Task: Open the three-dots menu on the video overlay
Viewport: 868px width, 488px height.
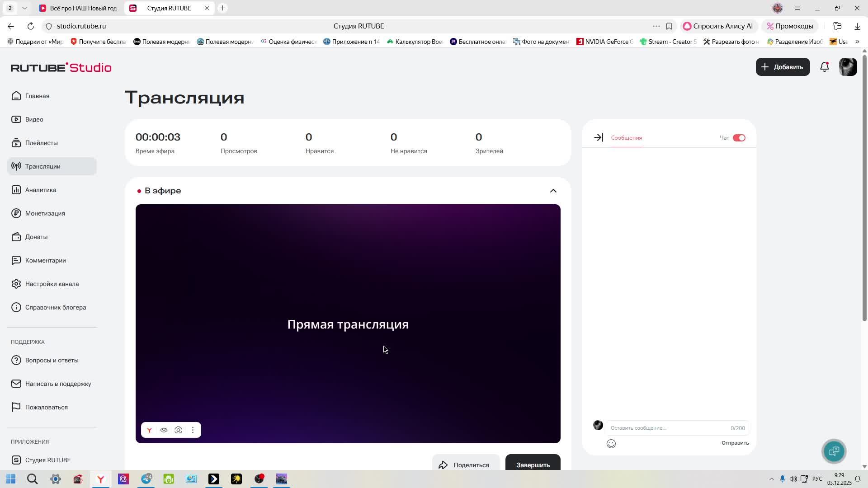Action: tap(193, 430)
